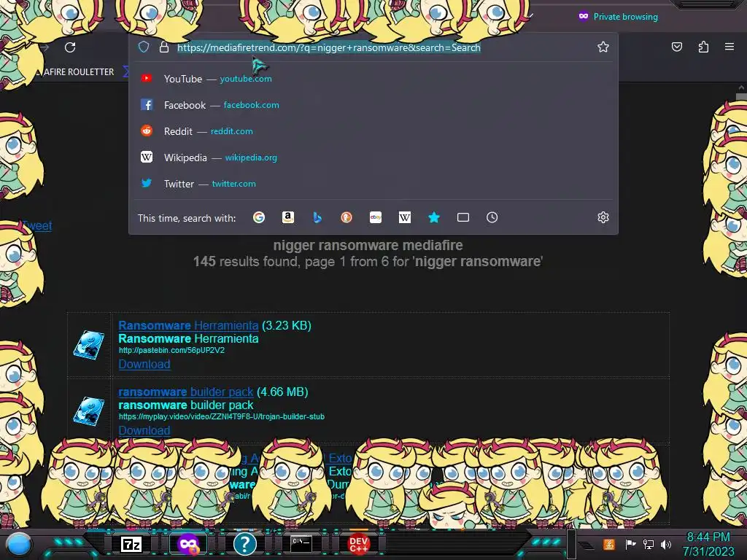Screen dimensions: 747x560
Task: Select the Facebook suggestion
Action: 373,105
